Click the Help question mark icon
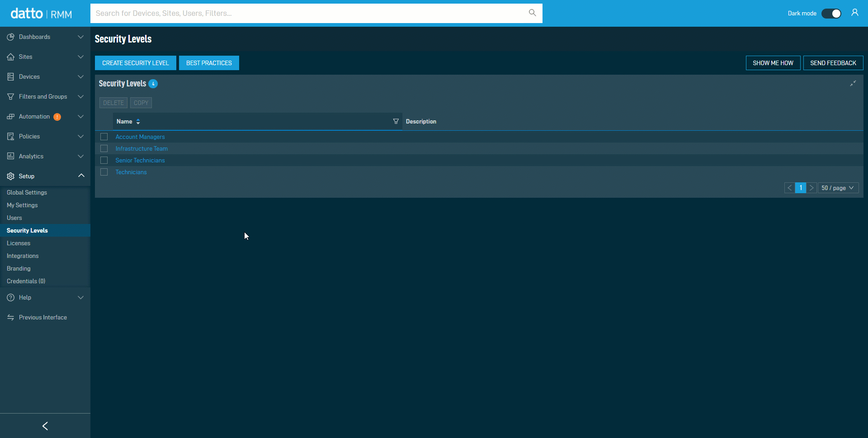The image size is (868, 438). pos(10,297)
